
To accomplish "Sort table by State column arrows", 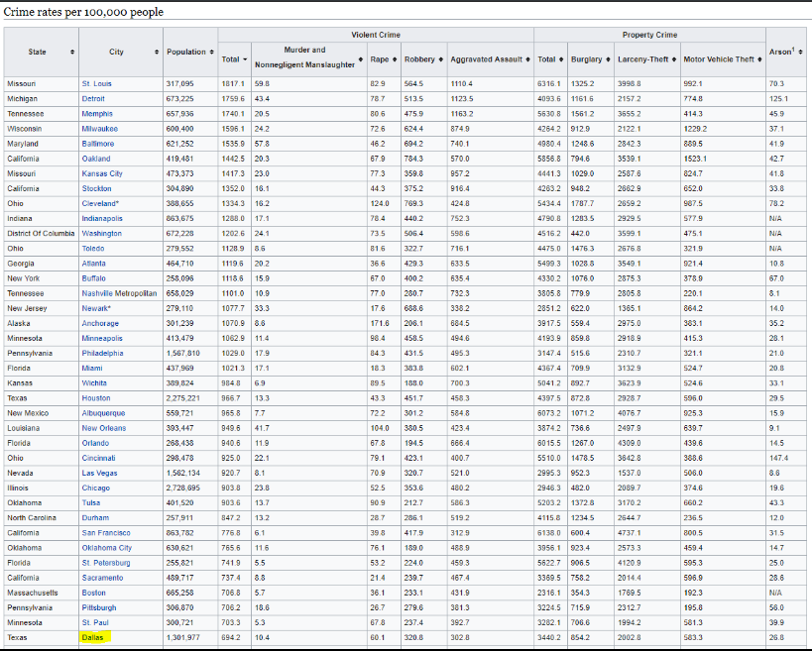I will [72, 52].
